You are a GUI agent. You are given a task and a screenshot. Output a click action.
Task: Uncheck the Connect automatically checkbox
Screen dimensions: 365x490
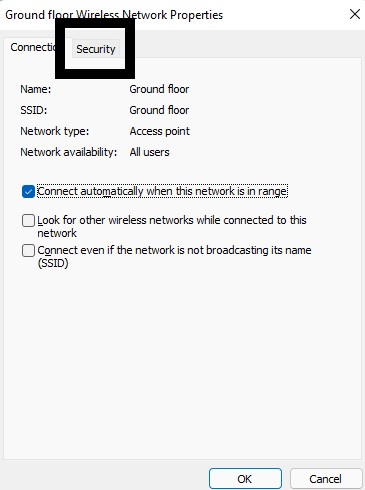coord(28,192)
